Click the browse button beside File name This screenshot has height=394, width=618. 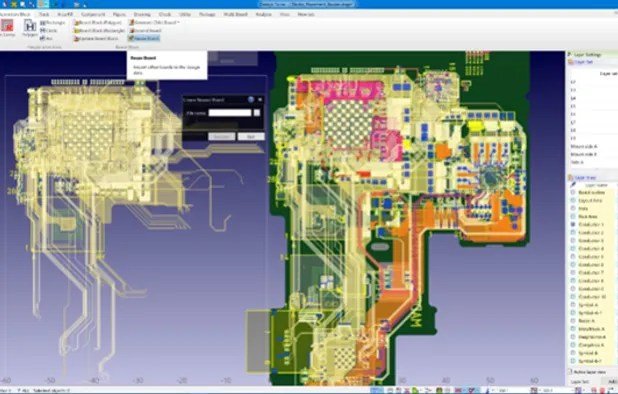pyautogui.click(x=257, y=113)
